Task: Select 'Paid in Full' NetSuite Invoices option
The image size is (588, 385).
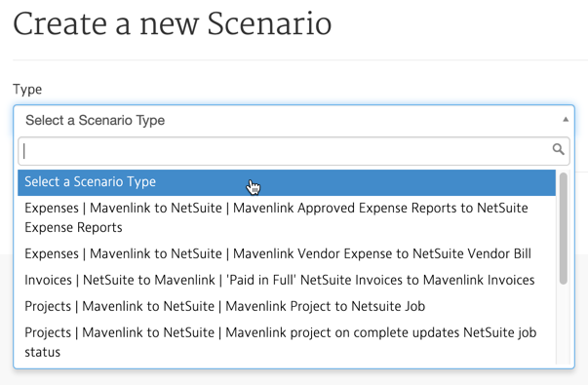Action: pos(287,280)
